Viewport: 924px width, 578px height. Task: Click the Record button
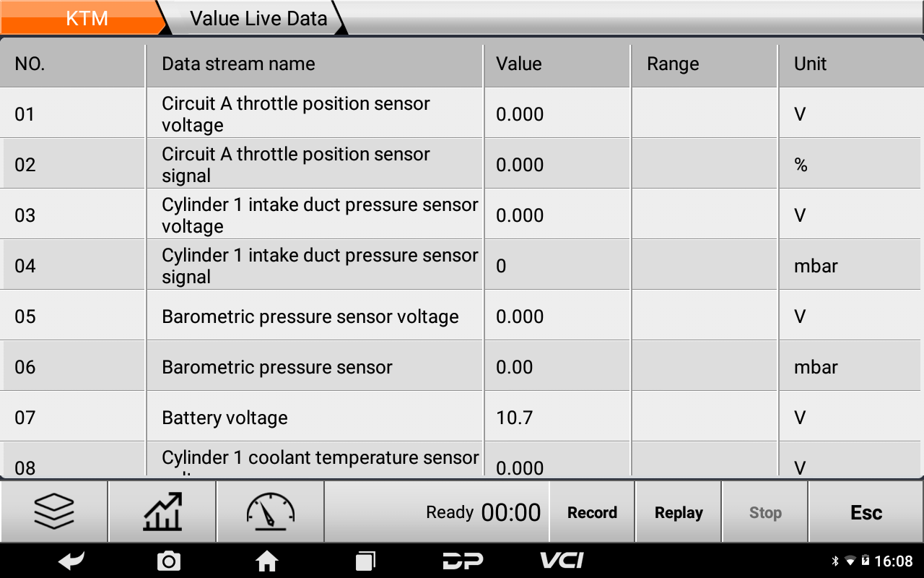592,512
